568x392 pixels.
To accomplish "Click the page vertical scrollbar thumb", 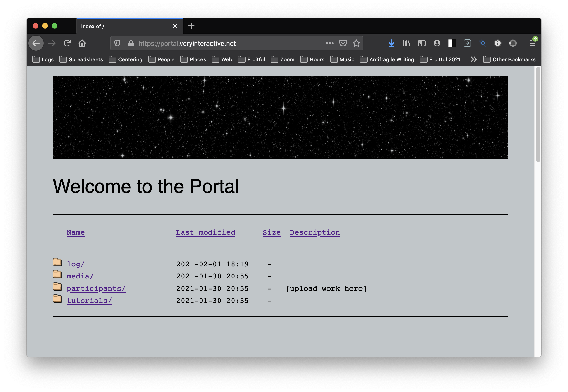I will pos(538,114).
